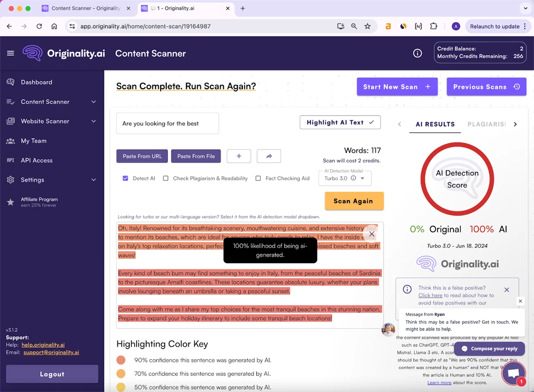Close Ryan's chat message popup
The width and height of the screenshot is (534, 392).
(x=520, y=301)
